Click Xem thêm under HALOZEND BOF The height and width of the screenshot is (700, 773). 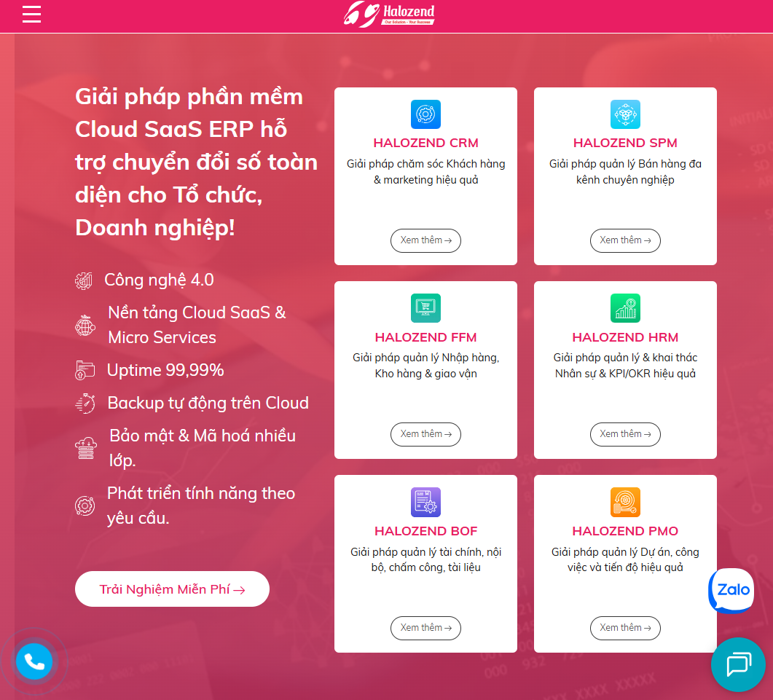coord(425,628)
